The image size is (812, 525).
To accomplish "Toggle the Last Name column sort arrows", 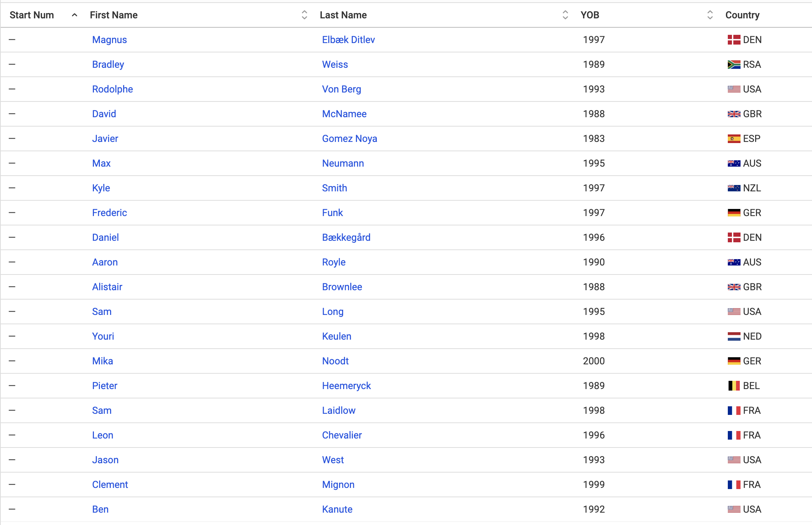I will (565, 15).
